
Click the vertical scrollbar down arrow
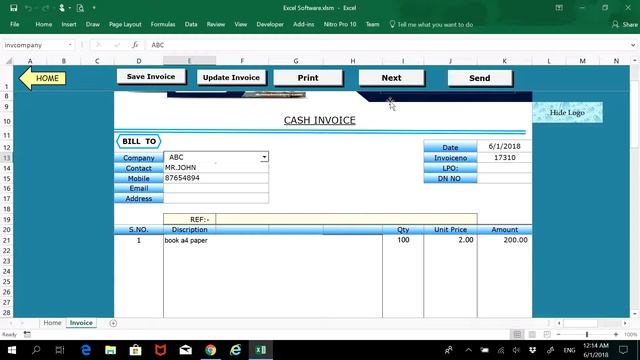[x=634, y=313]
